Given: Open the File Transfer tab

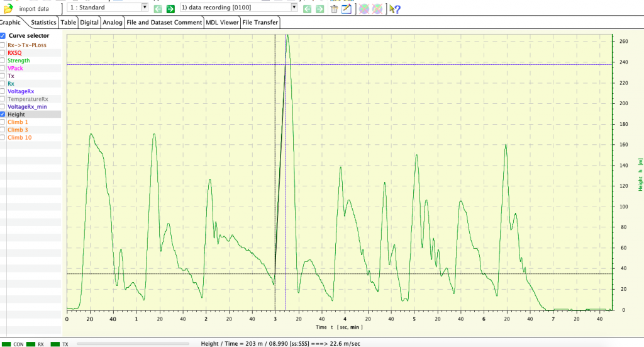Looking at the screenshot, I should (260, 22).
